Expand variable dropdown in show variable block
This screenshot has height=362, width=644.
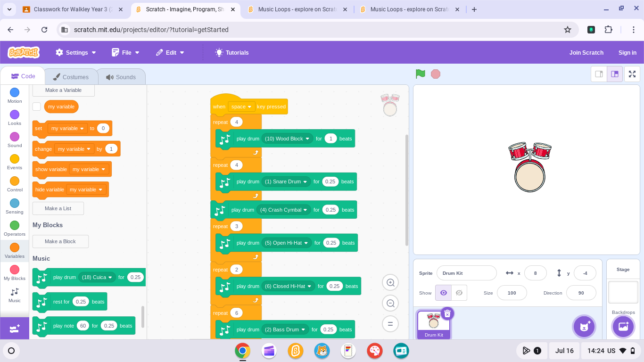point(89,169)
